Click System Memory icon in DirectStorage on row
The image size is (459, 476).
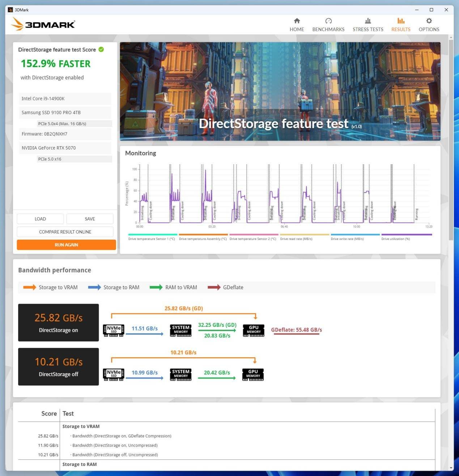(x=180, y=330)
